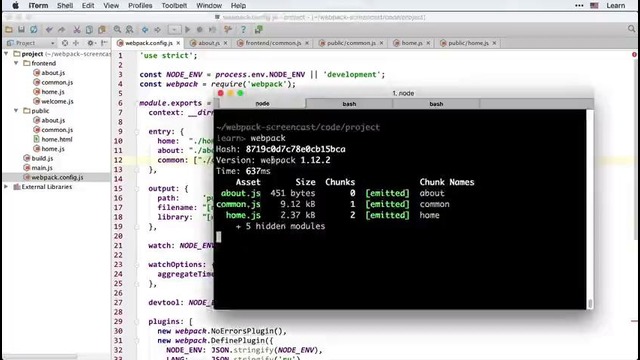Click the Open folder toolbar icon
640x360 pixels.
(9, 29)
